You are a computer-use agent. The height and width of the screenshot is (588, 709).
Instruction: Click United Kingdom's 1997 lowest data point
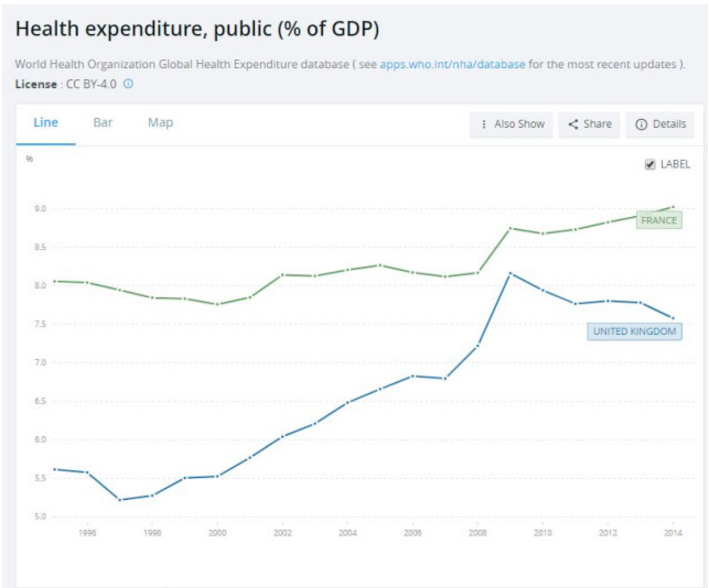(x=120, y=500)
